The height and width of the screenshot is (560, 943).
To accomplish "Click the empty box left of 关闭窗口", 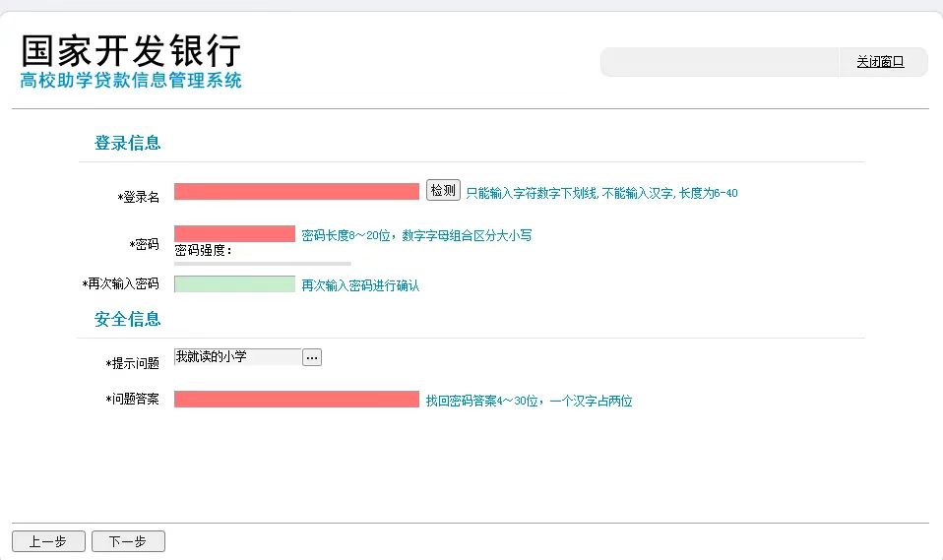I will [720, 62].
